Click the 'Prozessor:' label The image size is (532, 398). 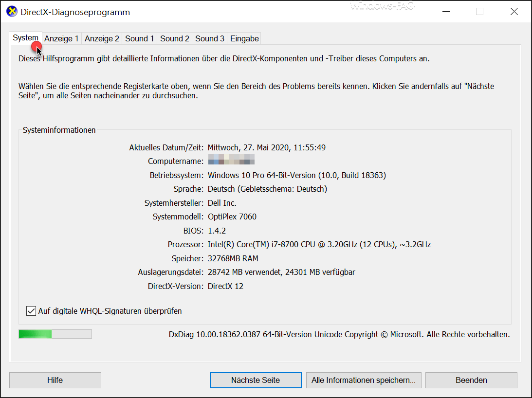[185, 244]
